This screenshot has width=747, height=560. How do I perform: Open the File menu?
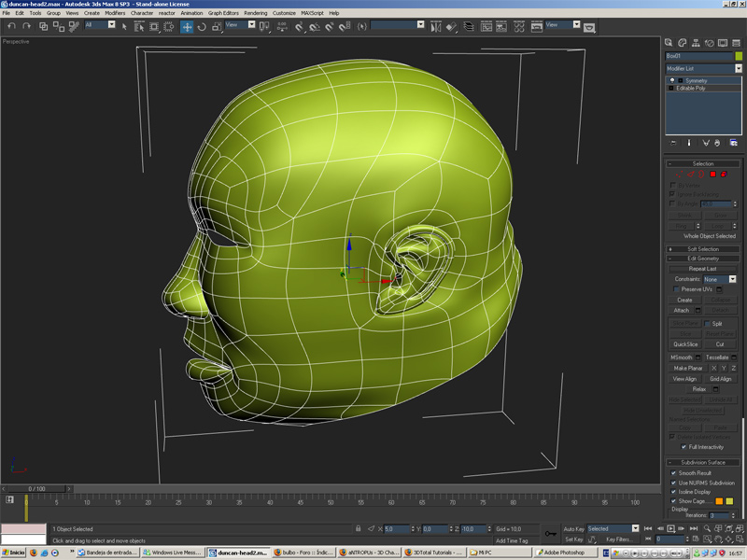pyautogui.click(x=6, y=13)
